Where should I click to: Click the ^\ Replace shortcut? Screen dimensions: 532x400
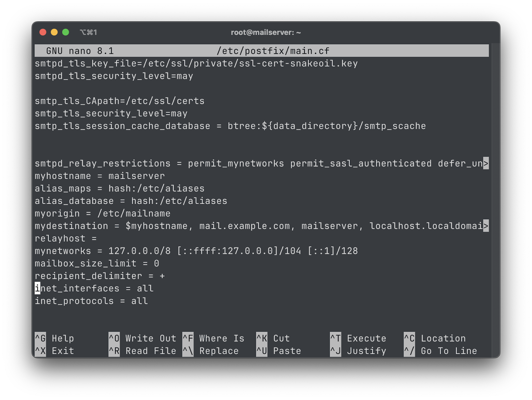pyautogui.click(x=211, y=351)
